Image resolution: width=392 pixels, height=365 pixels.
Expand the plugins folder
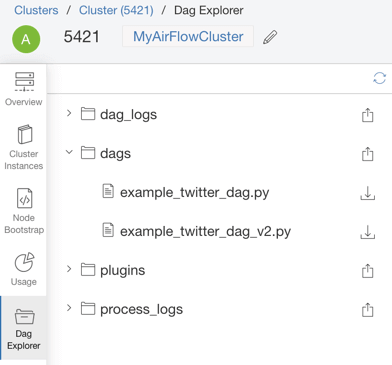pyautogui.click(x=69, y=269)
